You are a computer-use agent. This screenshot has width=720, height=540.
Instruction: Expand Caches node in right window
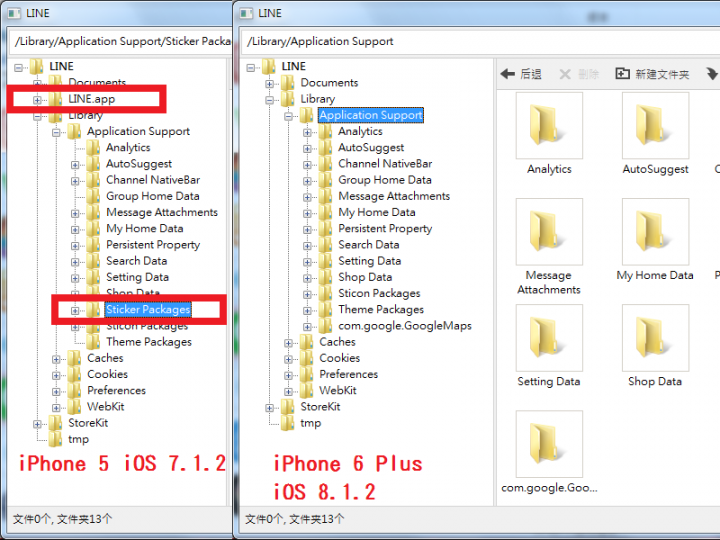click(x=288, y=343)
